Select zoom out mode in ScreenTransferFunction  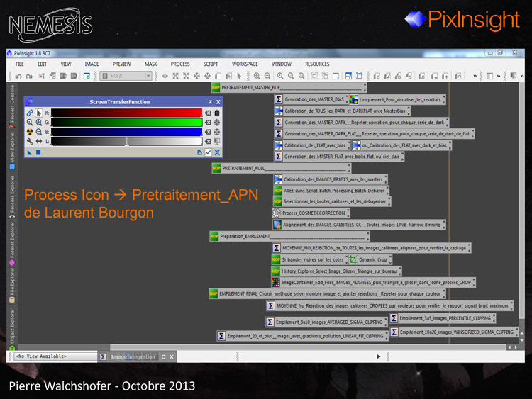(x=39, y=132)
